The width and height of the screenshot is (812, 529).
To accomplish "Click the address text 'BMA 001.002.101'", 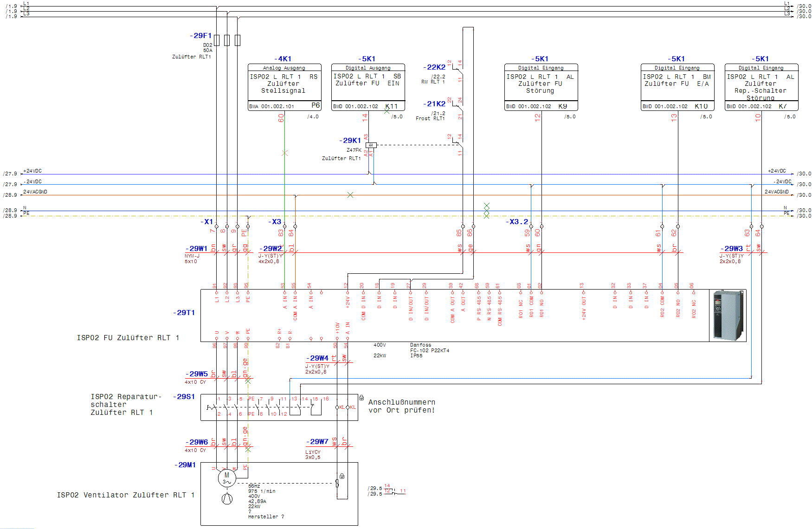I will (x=271, y=107).
